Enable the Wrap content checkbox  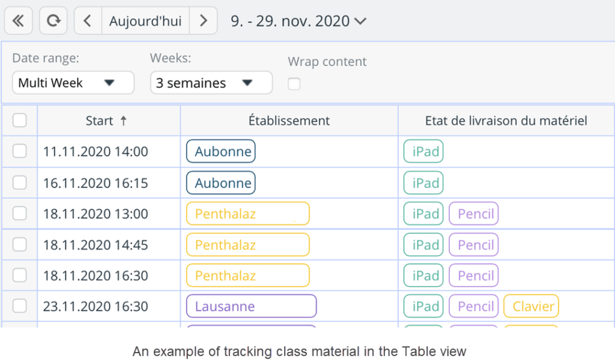click(x=294, y=84)
